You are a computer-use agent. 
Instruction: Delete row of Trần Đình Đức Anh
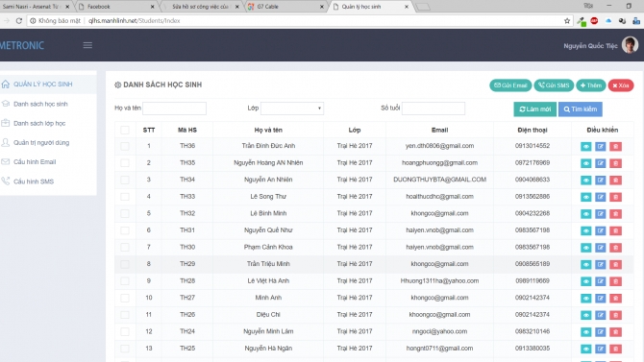coord(615,147)
